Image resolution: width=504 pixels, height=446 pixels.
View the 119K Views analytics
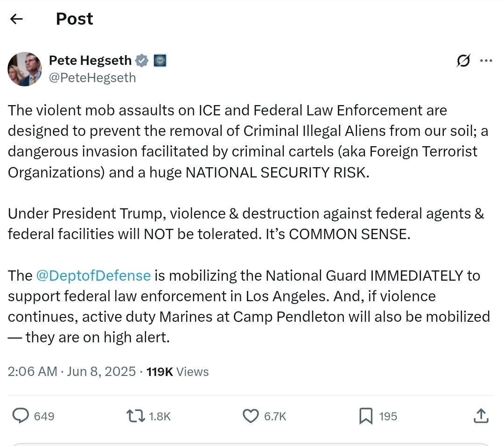(x=177, y=372)
